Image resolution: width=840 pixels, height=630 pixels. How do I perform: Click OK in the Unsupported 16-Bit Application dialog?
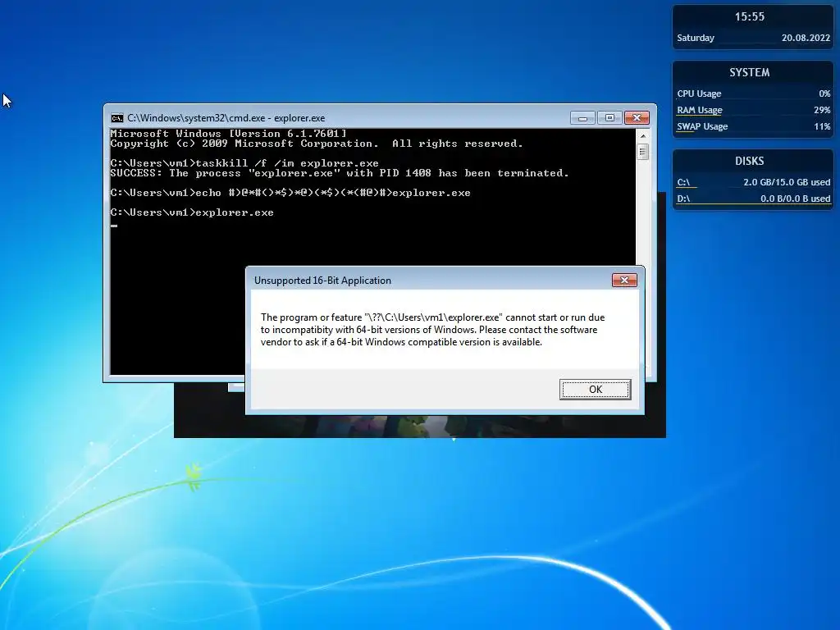click(595, 390)
